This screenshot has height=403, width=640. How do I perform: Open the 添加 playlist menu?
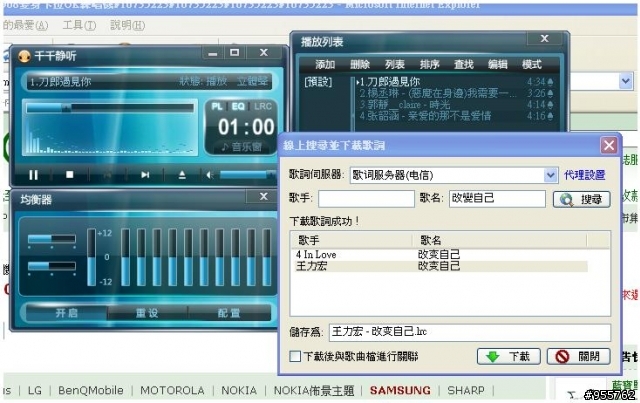coord(325,65)
